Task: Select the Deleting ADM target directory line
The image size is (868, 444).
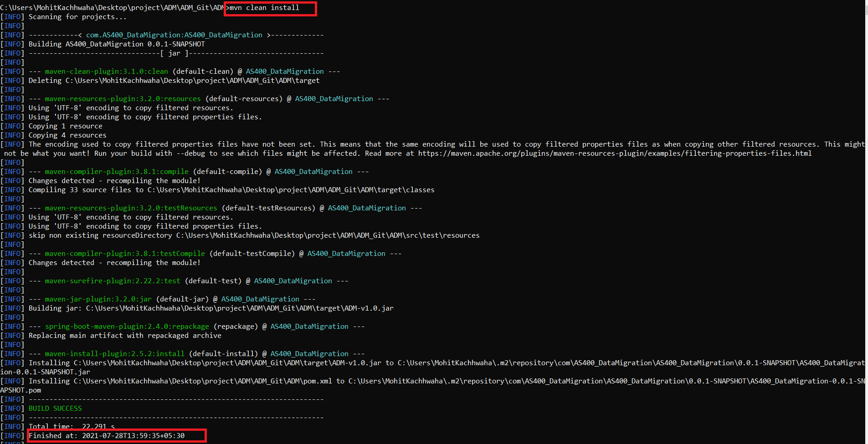Action: 173,80
